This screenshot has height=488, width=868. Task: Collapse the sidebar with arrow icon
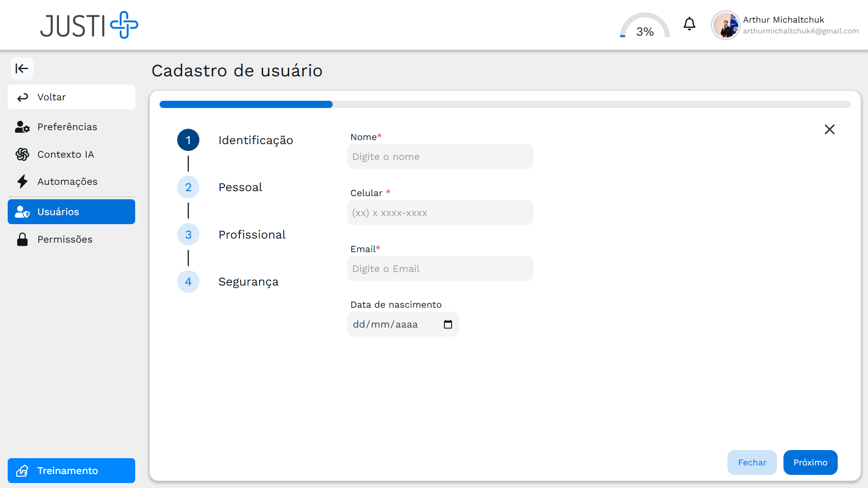click(22, 69)
